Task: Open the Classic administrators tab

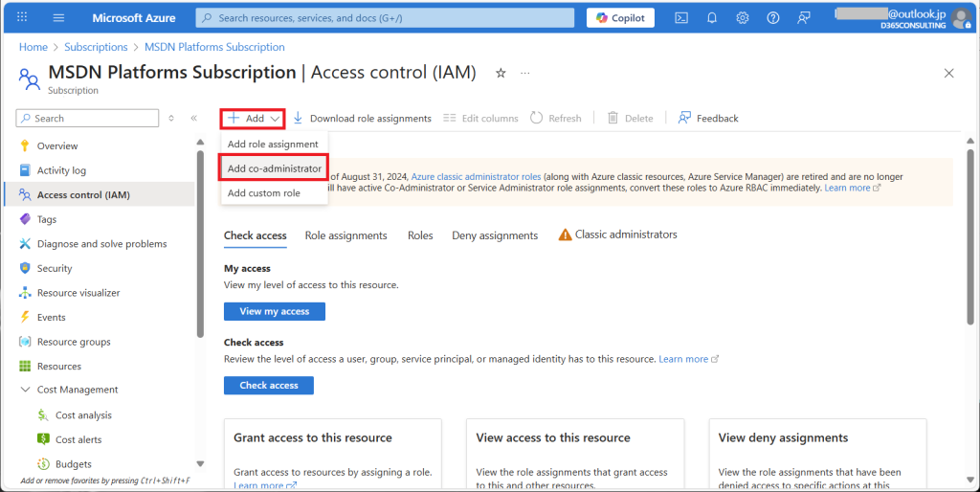Action: pyautogui.click(x=625, y=235)
